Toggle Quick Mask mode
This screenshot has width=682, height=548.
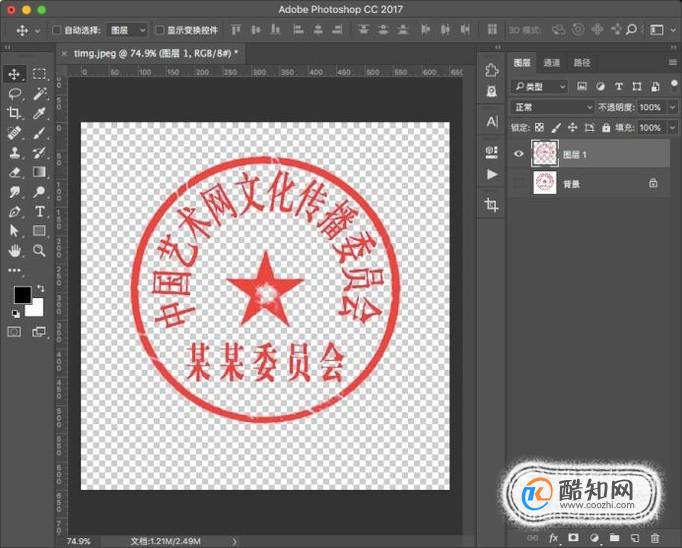(x=14, y=332)
